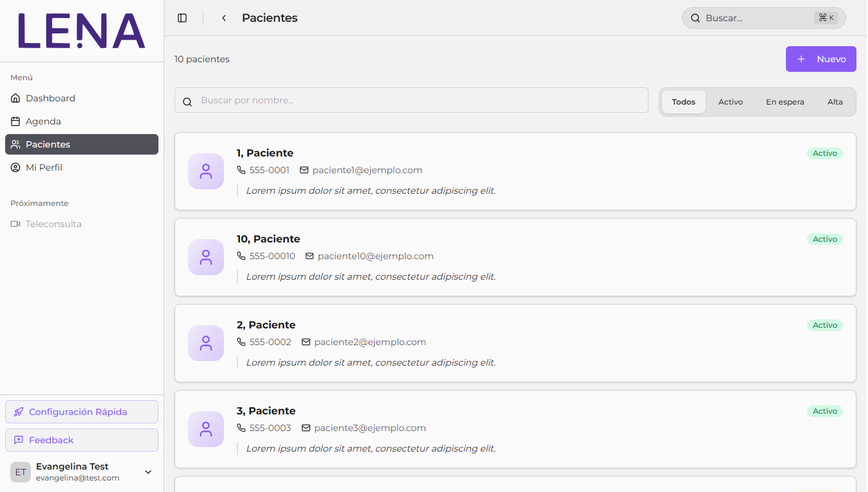Image resolution: width=868 pixels, height=492 pixels.
Task: Focus the Buscar por nombre field
Action: pos(411,100)
